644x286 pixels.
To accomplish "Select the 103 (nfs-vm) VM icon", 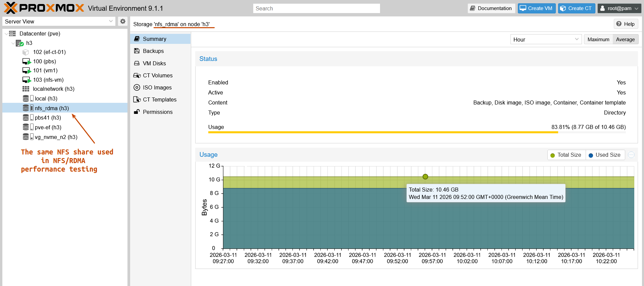I will pos(26,80).
